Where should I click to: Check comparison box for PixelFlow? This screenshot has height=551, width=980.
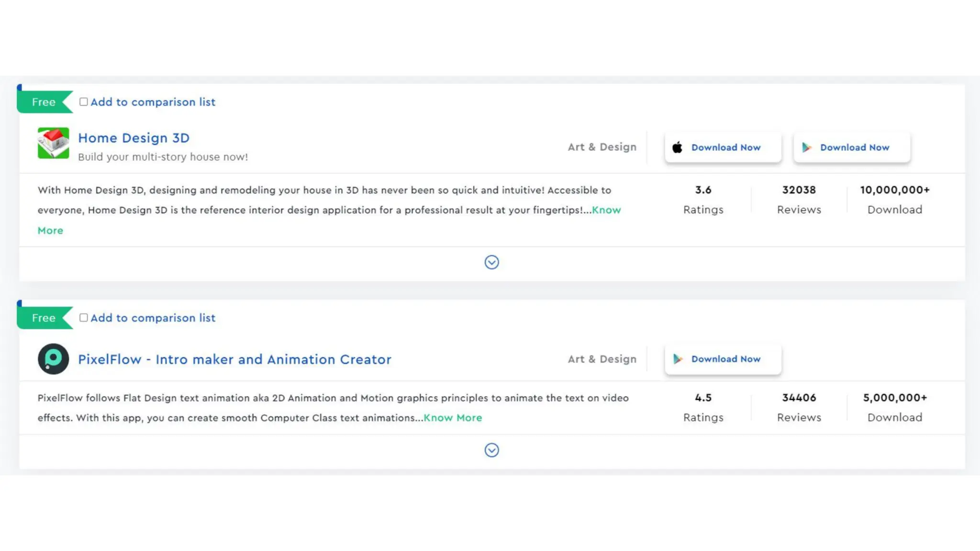pos(84,318)
